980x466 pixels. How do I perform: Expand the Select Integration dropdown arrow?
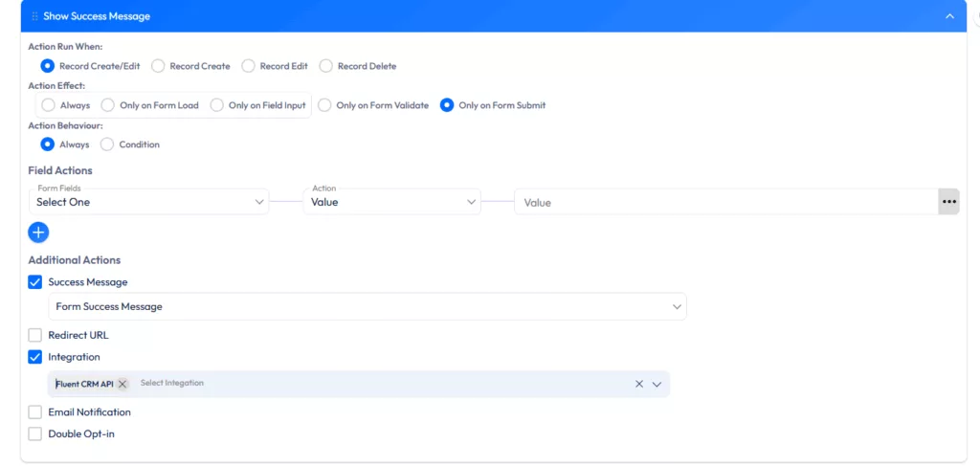pos(657,384)
